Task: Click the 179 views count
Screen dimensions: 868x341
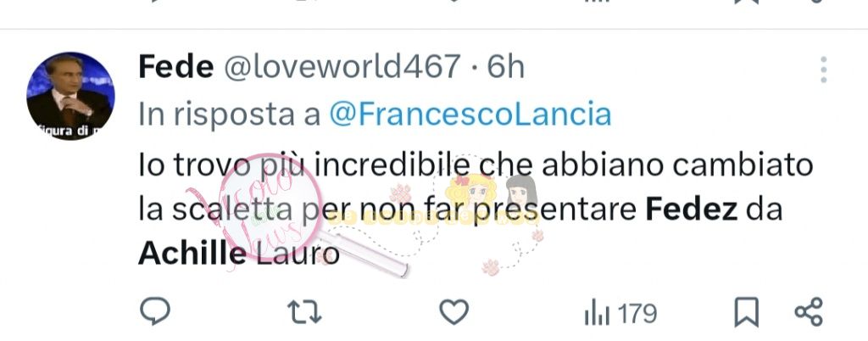Action: 637,314
